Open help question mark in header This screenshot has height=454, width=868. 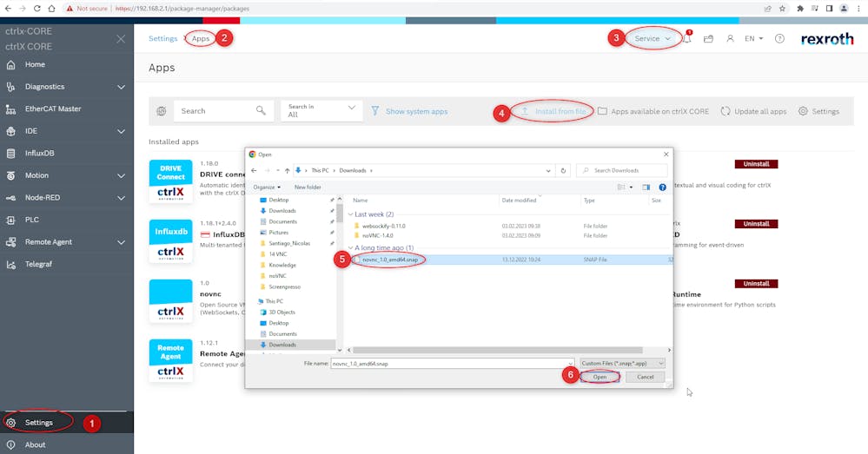pos(779,39)
